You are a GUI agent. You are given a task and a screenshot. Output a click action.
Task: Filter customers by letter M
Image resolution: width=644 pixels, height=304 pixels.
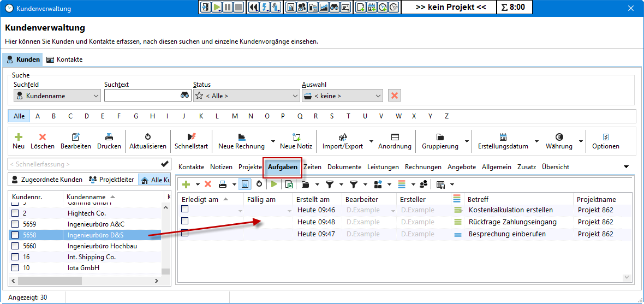(x=235, y=116)
